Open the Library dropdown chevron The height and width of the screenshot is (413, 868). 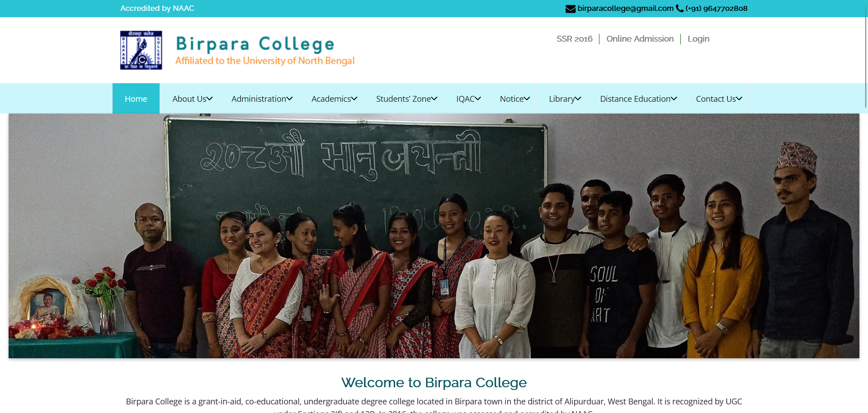click(x=578, y=99)
